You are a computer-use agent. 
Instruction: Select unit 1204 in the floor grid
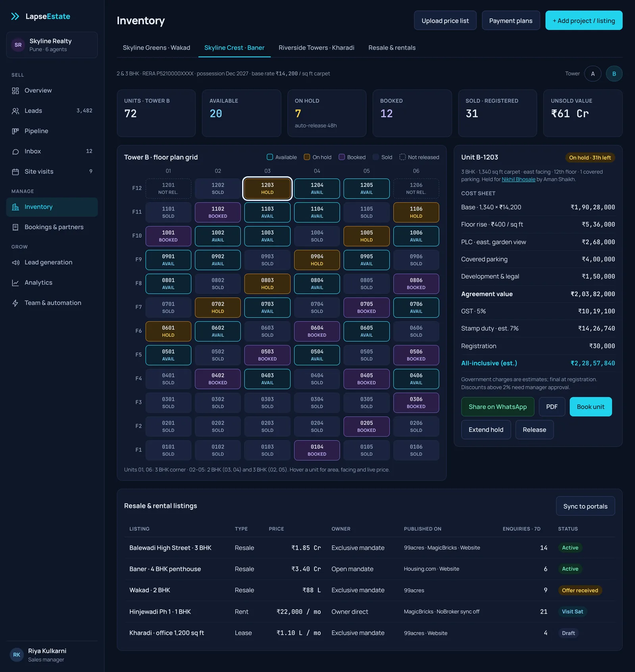317,188
